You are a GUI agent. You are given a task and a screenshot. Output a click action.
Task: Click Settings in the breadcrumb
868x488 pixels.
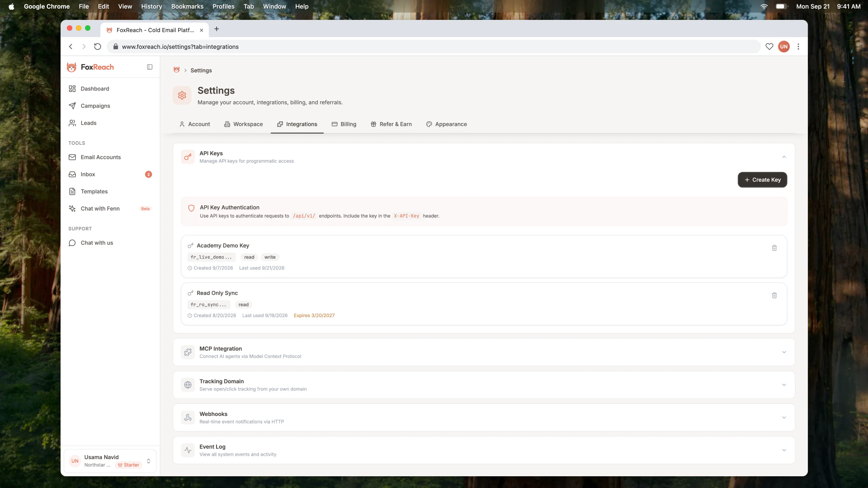click(201, 70)
